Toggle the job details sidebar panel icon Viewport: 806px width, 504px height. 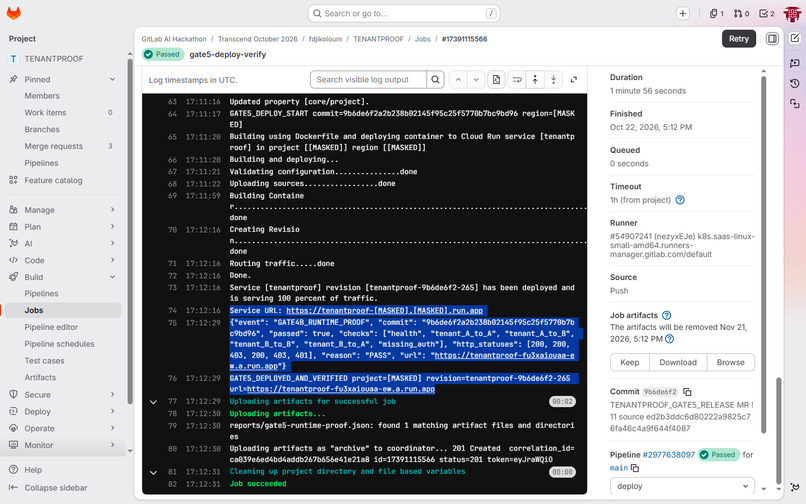click(772, 39)
